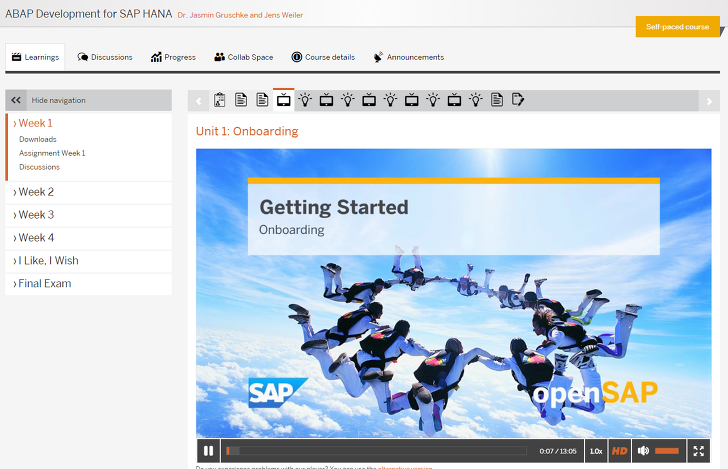
Task: Switch to the Collab Space tab
Action: (243, 57)
